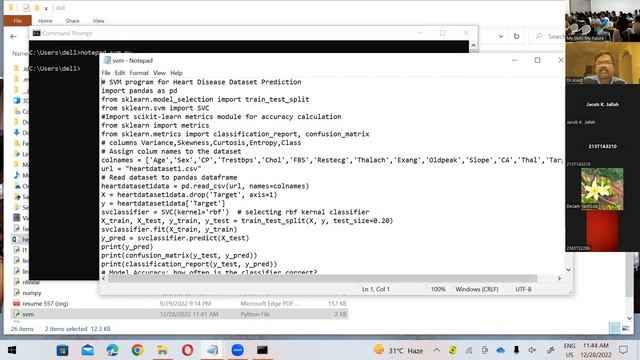Click Notepad status Windows (CRLF) indicator
The image size is (640, 360).
[x=477, y=289]
